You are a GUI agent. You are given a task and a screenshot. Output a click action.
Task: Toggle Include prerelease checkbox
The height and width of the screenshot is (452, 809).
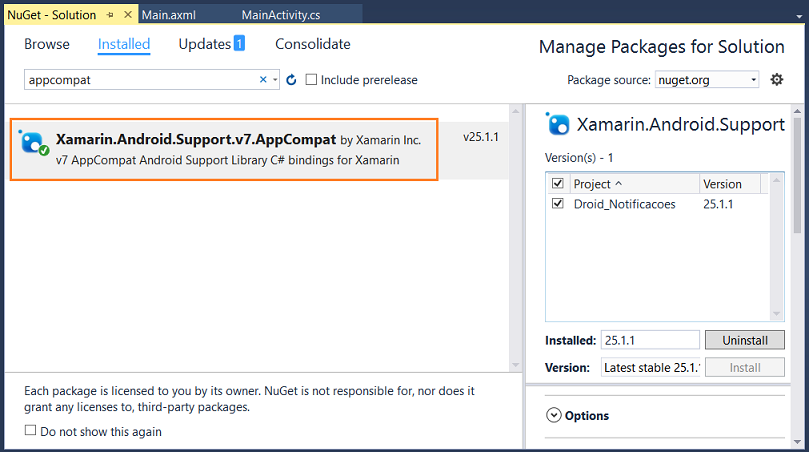click(311, 79)
